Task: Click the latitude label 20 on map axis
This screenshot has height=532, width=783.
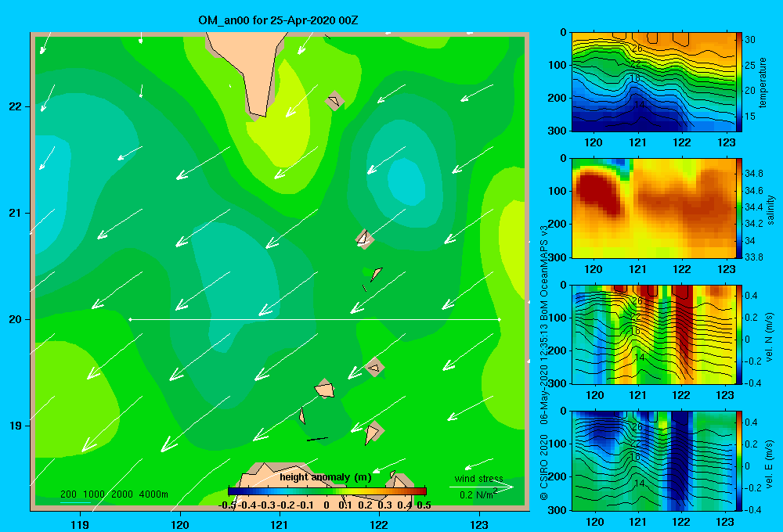Action: (15, 319)
